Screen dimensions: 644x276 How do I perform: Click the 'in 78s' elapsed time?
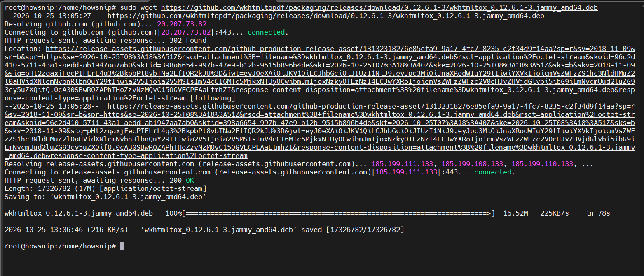coord(598,213)
